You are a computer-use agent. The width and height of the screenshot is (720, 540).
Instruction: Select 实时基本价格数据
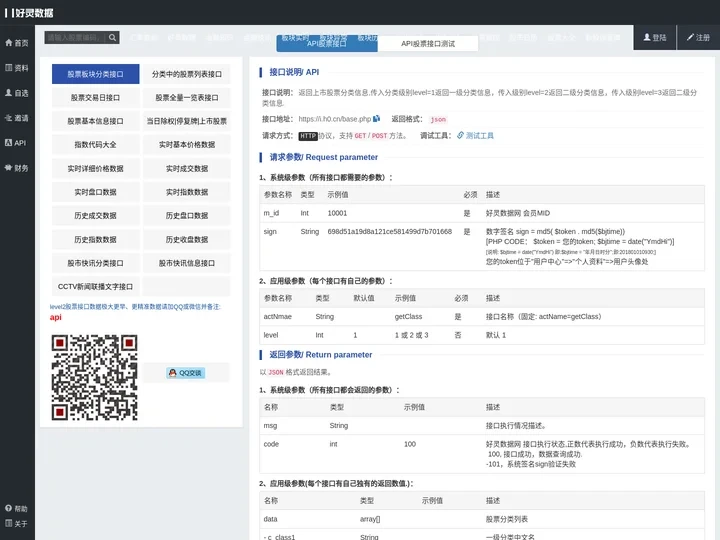click(x=187, y=145)
